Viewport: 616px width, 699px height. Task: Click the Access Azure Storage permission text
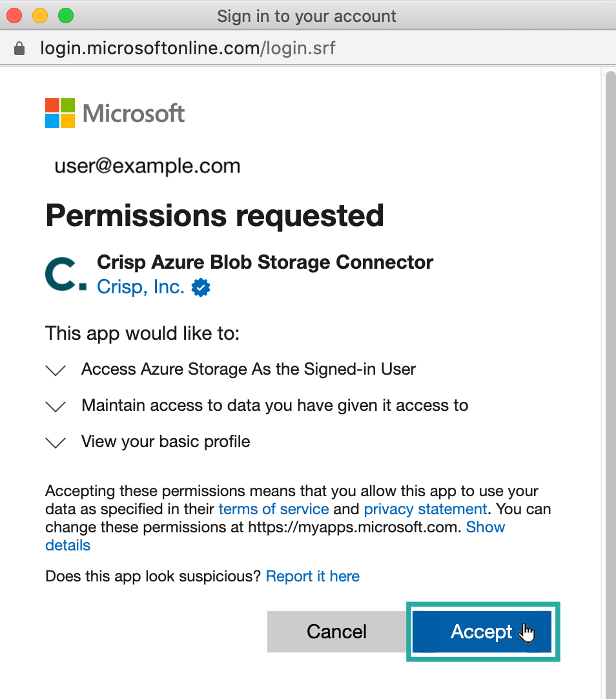249,370
